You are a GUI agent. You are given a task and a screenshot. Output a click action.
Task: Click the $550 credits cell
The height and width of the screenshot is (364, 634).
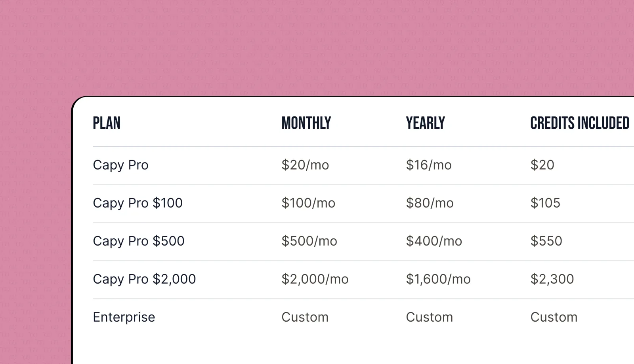pyautogui.click(x=546, y=241)
